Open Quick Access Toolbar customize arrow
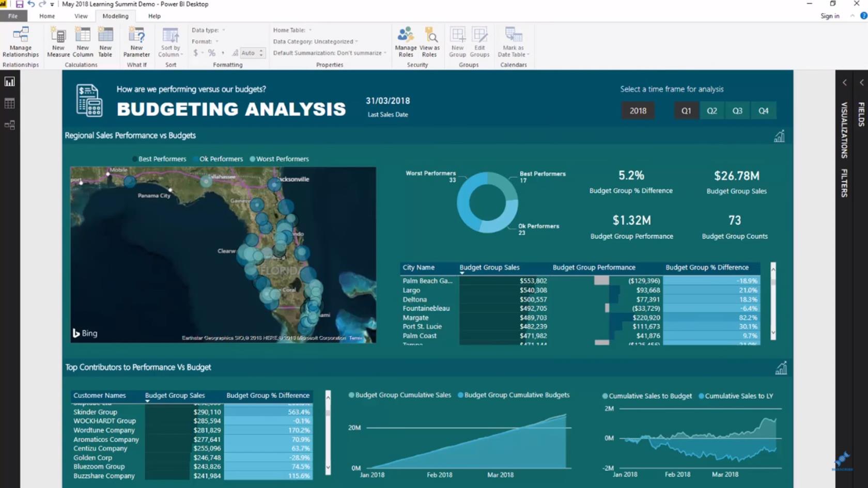The image size is (868, 488). click(x=52, y=4)
